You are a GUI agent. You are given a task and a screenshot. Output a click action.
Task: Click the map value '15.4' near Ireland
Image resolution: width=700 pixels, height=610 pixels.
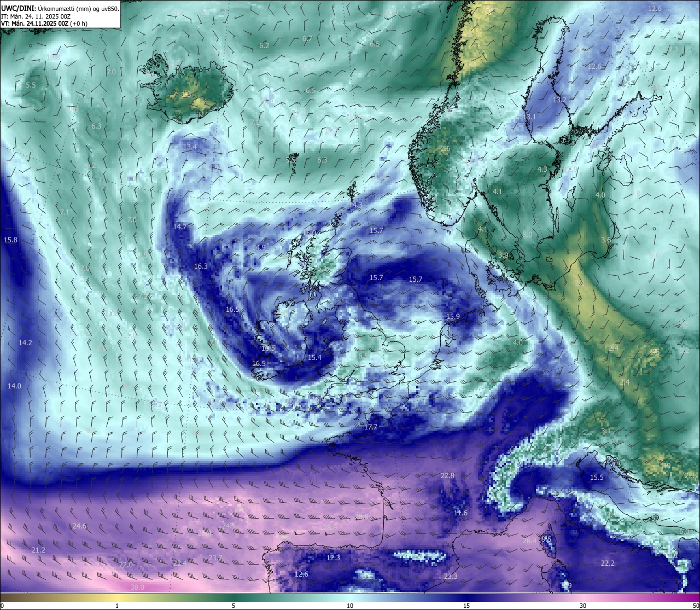coord(314,358)
